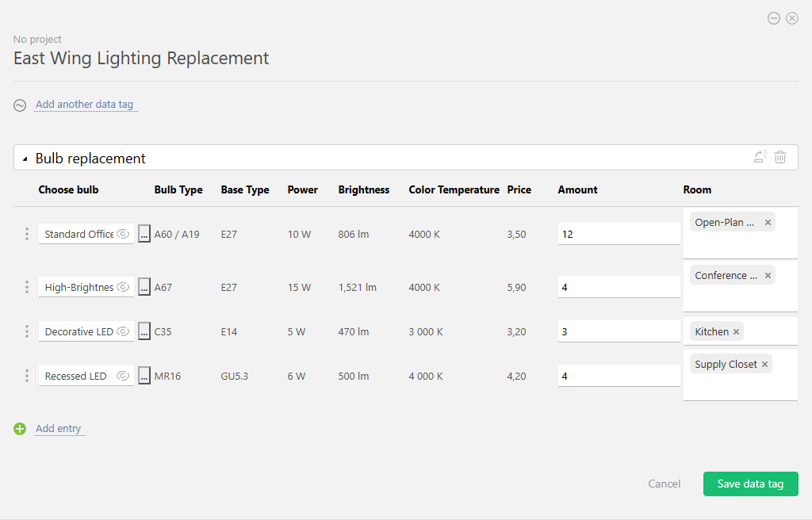
Task: Click the Brightness column header
Action: coord(363,189)
